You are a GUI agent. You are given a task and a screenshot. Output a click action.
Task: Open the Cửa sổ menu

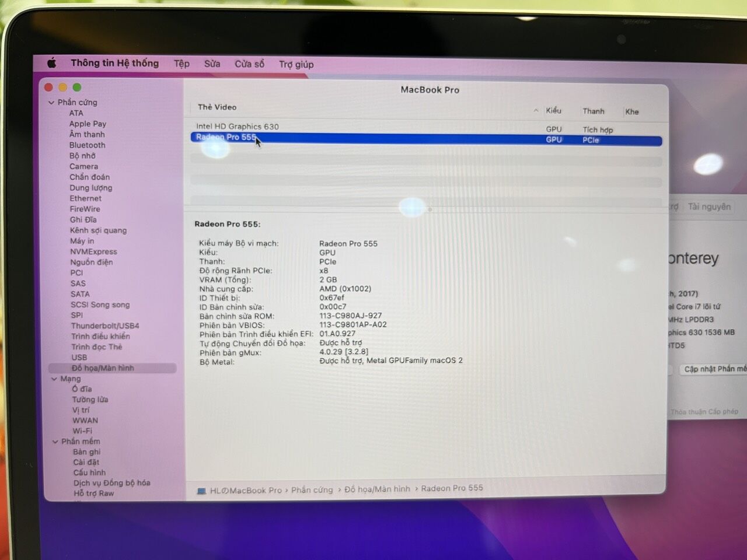click(x=249, y=64)
